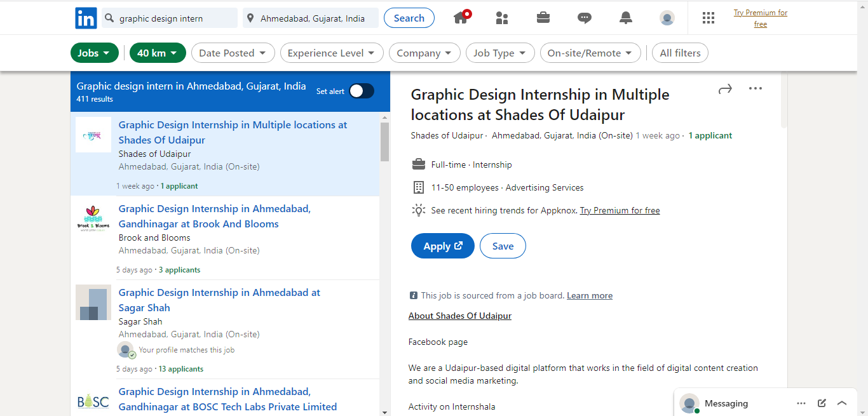Click '13 applicants' under Sagar Shah

click(181, 369)
